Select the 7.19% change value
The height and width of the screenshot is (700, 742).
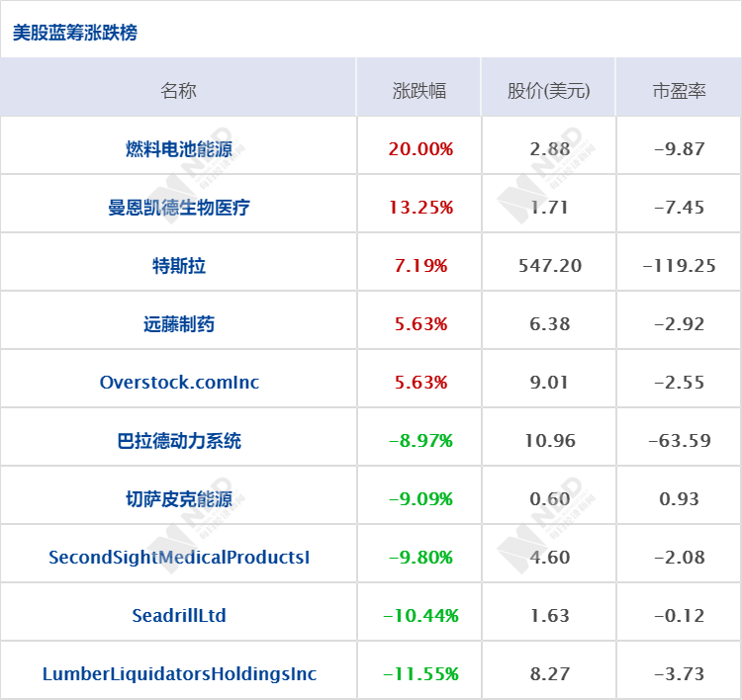coord(420,266)
